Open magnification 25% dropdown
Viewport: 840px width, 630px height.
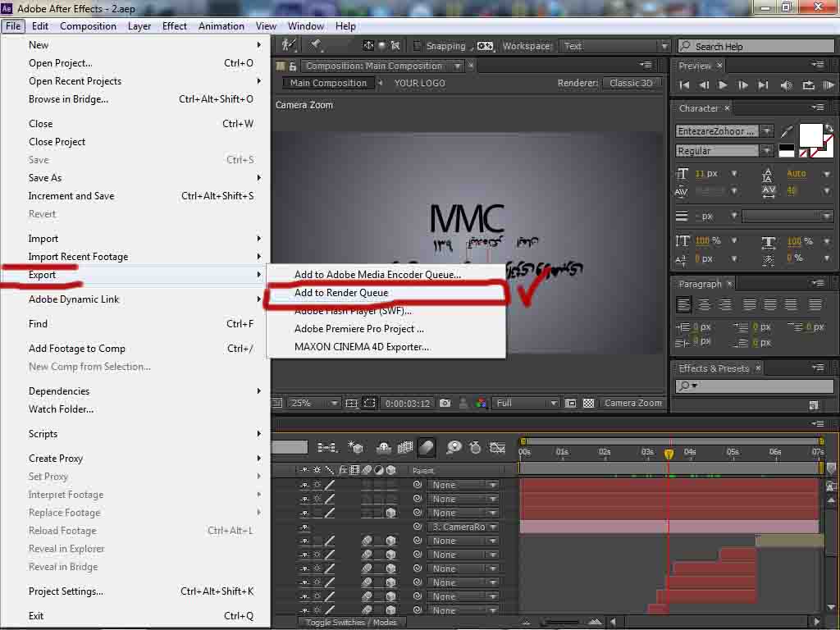pos(314,404)
